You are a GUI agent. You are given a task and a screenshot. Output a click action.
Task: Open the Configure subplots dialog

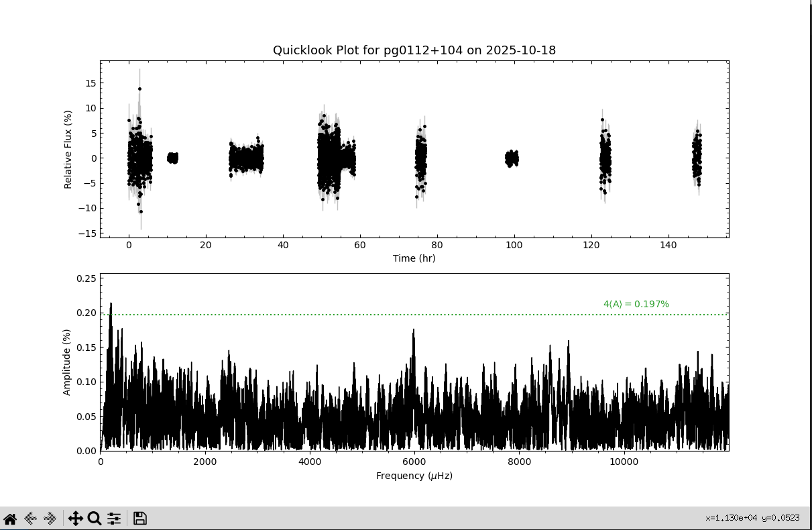click(x=114, y=518)
